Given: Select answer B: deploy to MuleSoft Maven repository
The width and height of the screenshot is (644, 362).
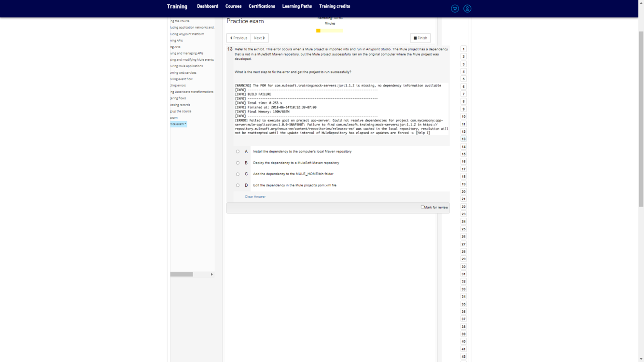Looking at the screenshot, I should (238, 163).
